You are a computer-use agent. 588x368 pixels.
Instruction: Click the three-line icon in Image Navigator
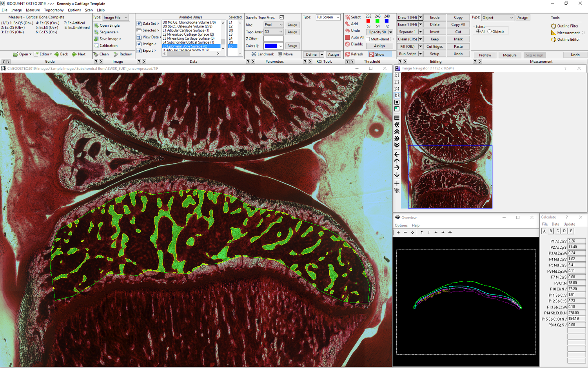(x=397, y=118)
